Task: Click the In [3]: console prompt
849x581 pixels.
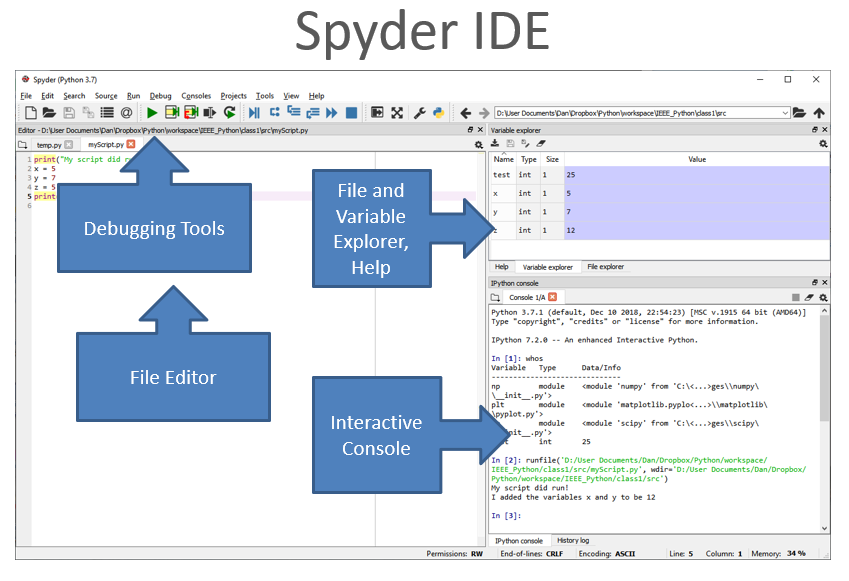Action: coord(506,515)
